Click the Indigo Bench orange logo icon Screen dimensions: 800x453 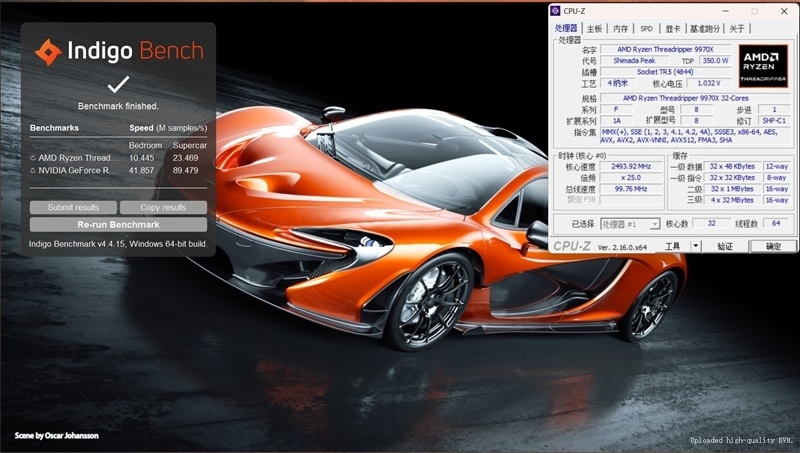click(48, 52)
